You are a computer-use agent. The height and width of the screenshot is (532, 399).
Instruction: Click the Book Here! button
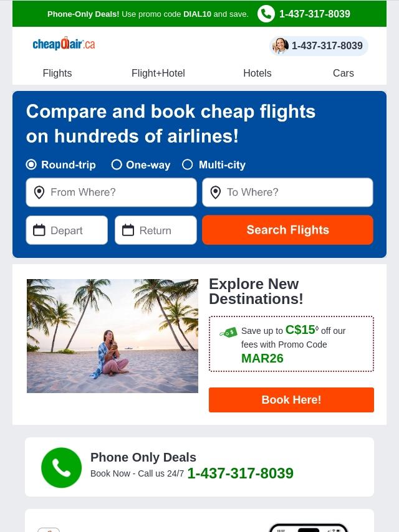coord(291,400)
